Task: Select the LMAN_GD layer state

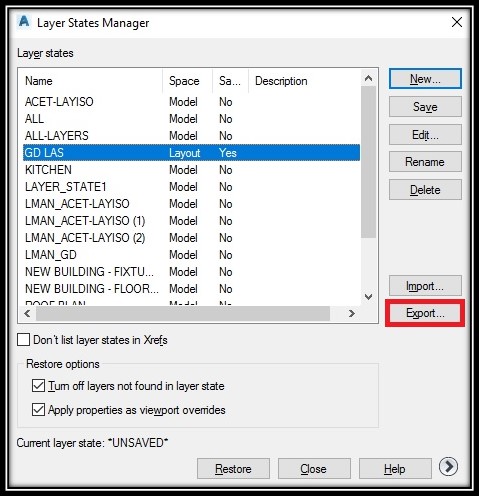Action: click(191, 255)
